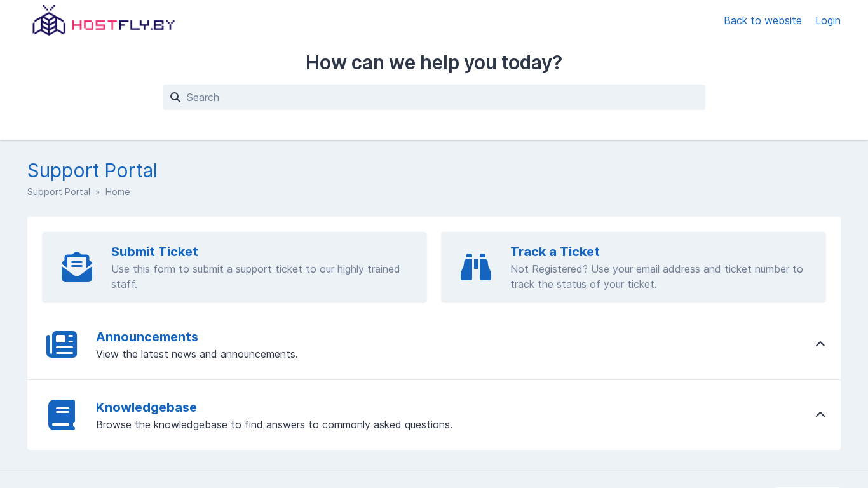Click the Track a Ticket binoculars icon

476,267
